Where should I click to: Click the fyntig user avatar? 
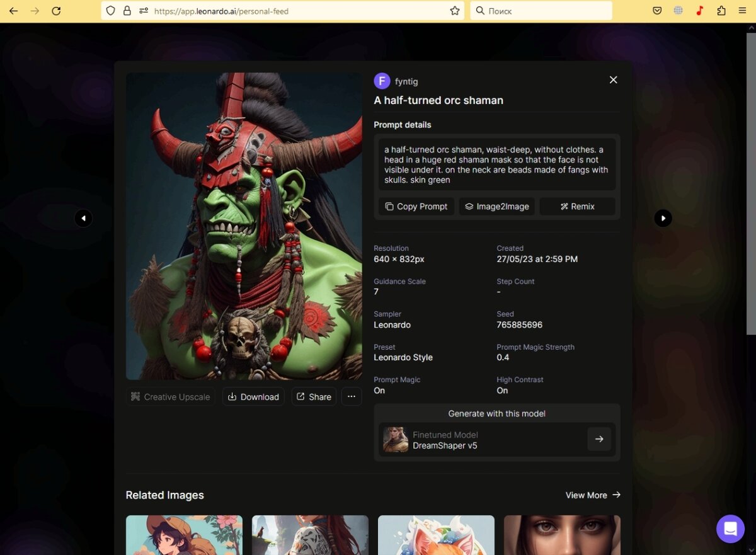point(382,81)
